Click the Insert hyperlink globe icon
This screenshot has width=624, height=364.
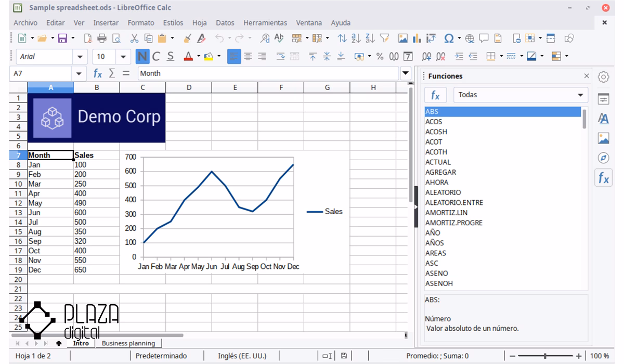pos(470,38)
